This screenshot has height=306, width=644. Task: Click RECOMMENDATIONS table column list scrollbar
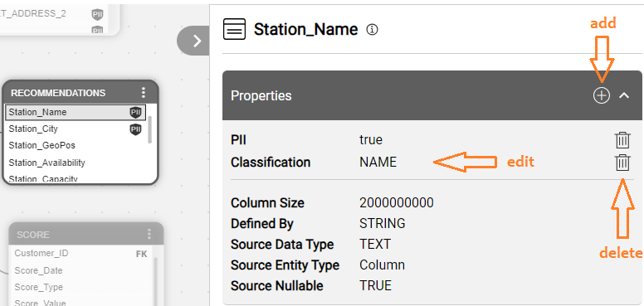pyautogui.click(x=150, y=129)
